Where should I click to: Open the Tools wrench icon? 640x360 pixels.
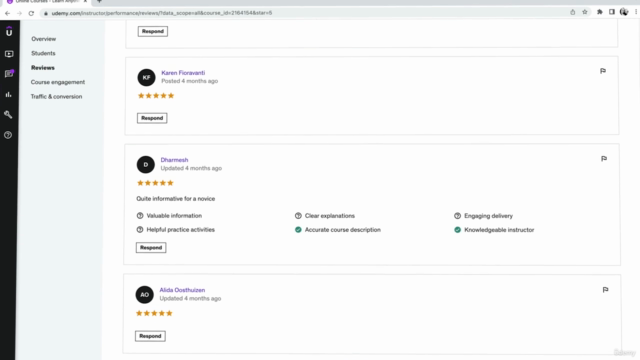coord(8,115)
